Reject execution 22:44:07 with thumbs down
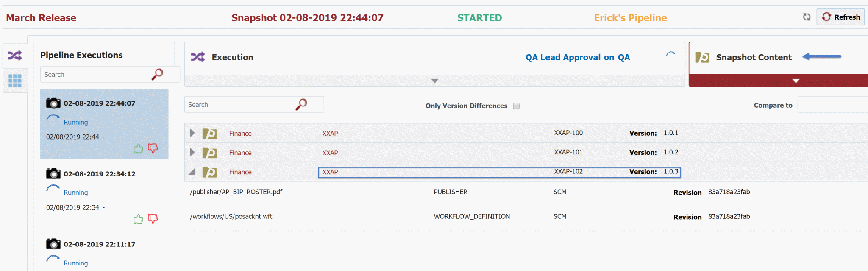 (153, 148)
